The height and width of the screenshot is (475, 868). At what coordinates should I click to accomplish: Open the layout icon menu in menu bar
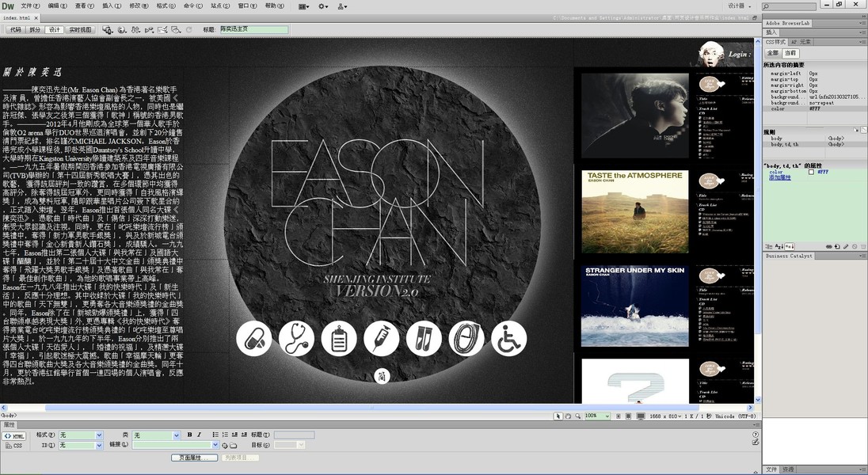[303, 6]
